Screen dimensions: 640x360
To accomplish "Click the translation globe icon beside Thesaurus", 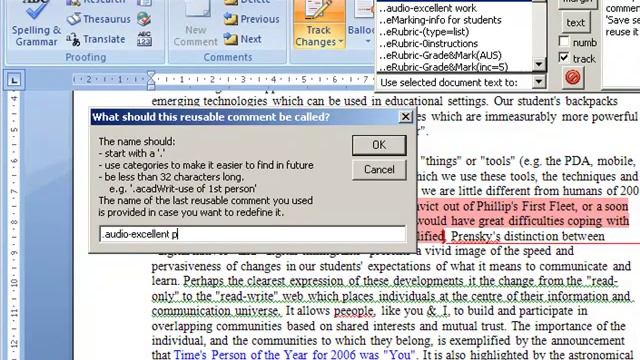I will pos(144,19).
